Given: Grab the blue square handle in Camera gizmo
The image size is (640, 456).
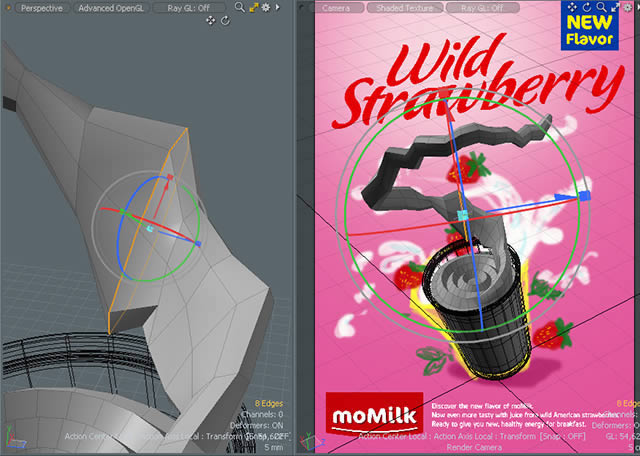Looking at the screenshot, I should (x=585, y=196).
